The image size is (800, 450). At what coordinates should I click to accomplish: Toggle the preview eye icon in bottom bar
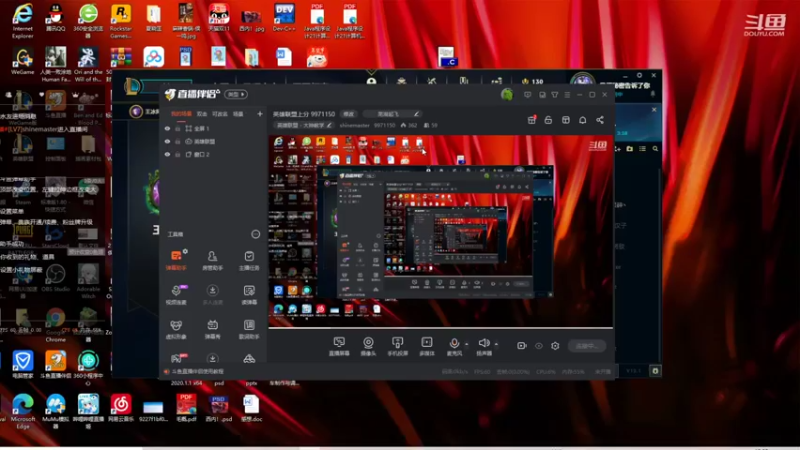(x=539, y=346)
